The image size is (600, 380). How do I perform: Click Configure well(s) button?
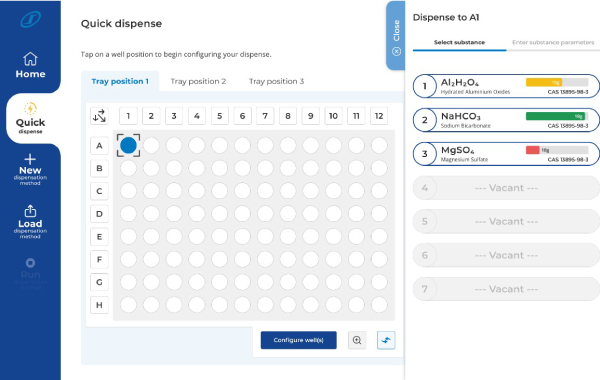pos(298,340)
